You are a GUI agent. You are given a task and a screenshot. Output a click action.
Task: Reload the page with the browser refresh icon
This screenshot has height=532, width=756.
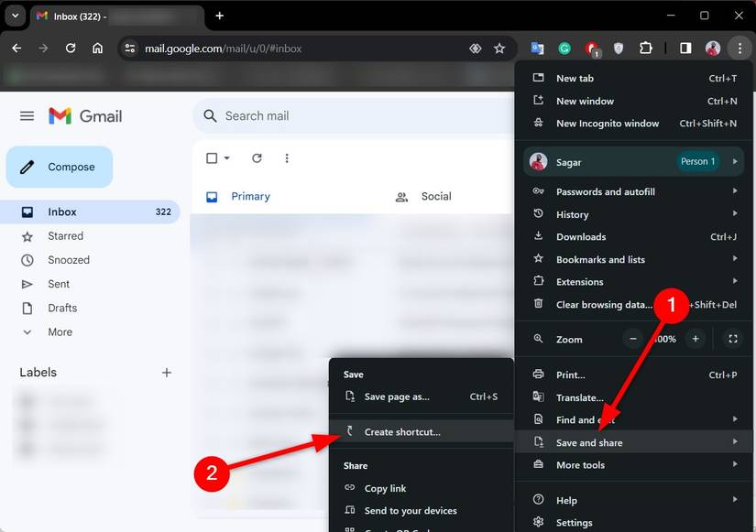pyautogui.click(x=71, y=49)
